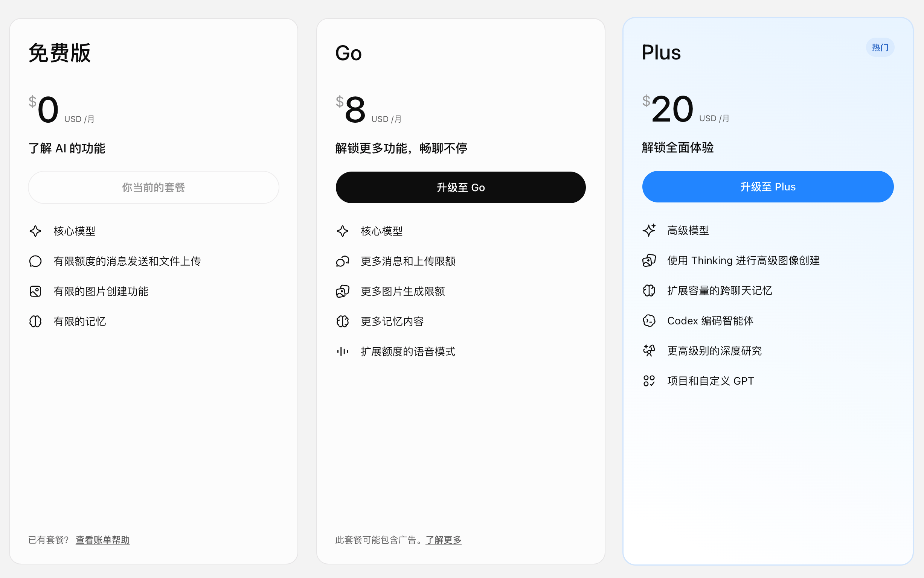924x578 pixels.
Task: Click the brain icon beside 更多记忆内容
Action: pyautogui.click(x=342, y=321)
